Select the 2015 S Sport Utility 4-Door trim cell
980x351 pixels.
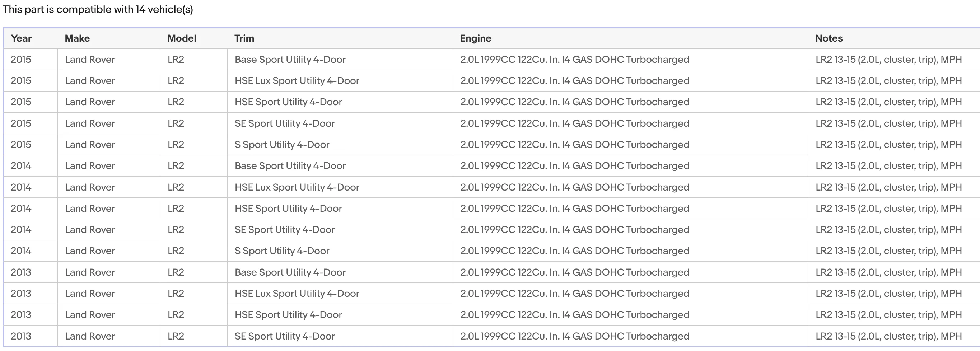click(x=340, y=145)
